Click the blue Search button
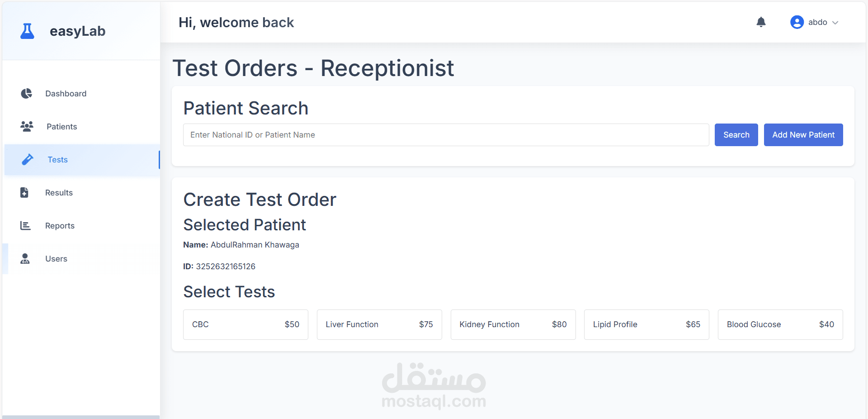Screen dimensions: 868x419 click(x=736, y=135)
